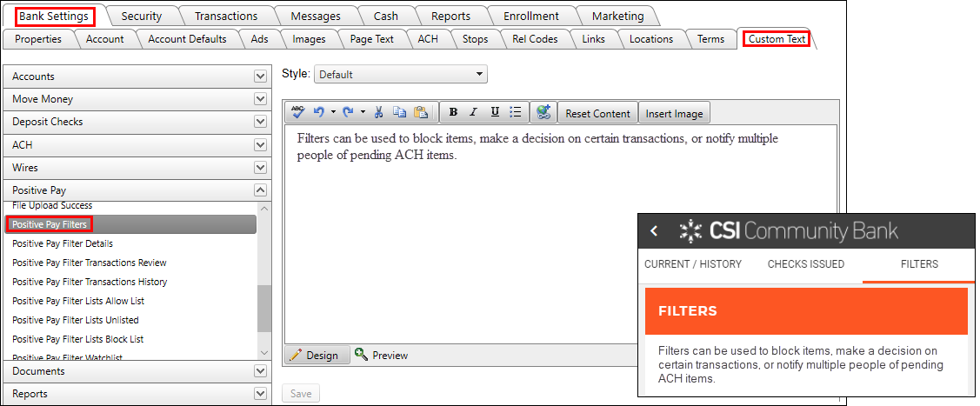Cut selected text with scissors icon
Image resolution: width=980 pixels, height=406 pixels.
[378, 112]
